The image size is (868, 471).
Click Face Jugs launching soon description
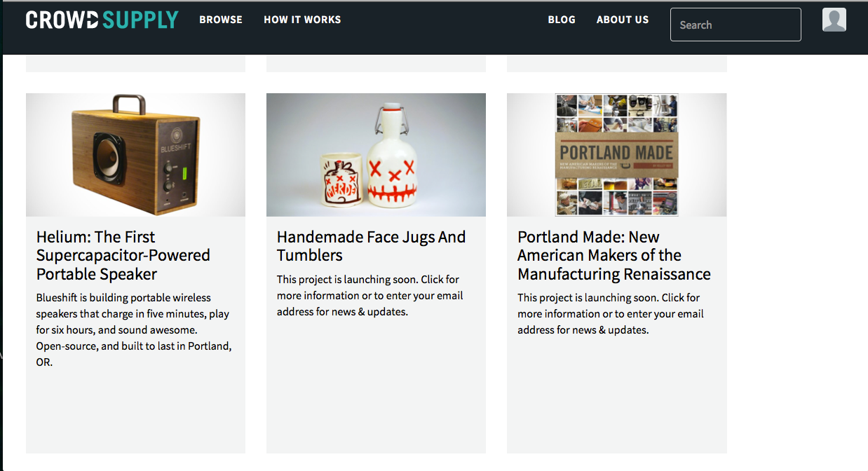pos(370,295)
